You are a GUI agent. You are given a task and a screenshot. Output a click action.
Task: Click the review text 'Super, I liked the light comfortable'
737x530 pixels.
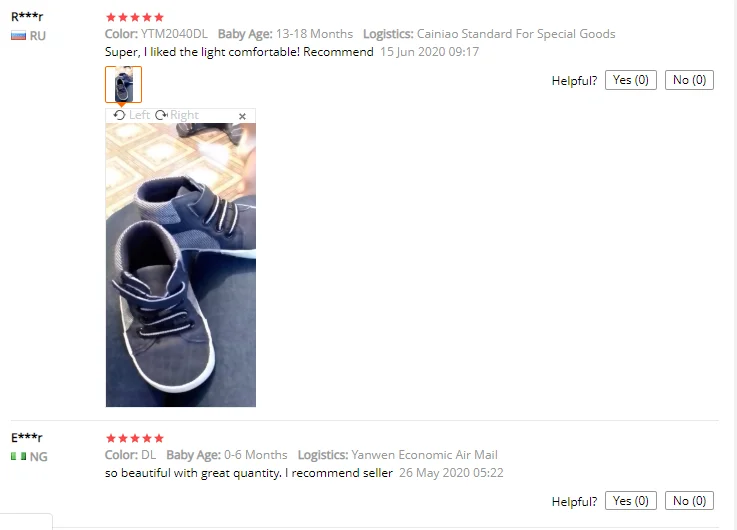click(202, 52)
